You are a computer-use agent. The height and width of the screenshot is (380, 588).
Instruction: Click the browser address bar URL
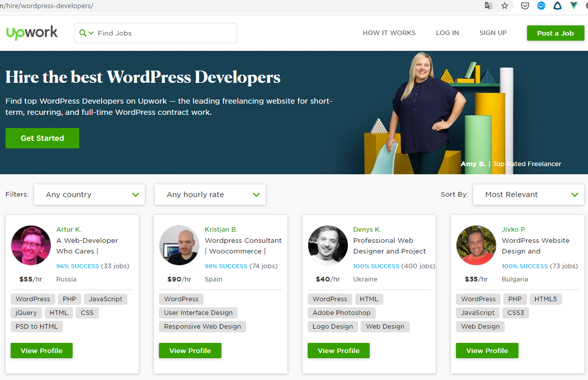47,6
